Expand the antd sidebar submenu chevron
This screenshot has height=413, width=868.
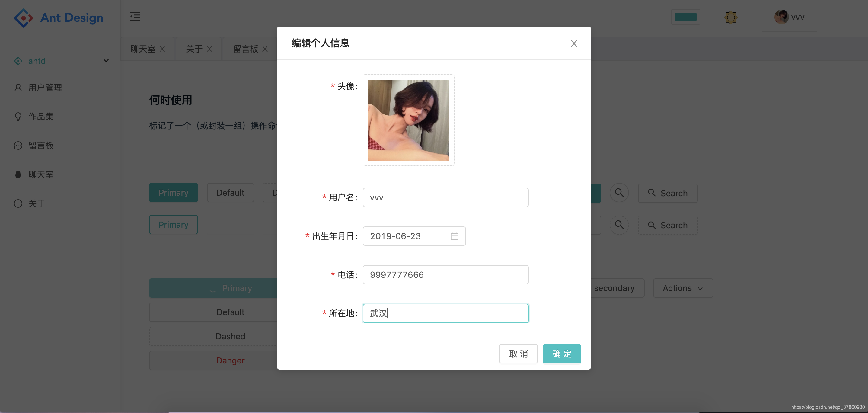click(x=106, y=61)
